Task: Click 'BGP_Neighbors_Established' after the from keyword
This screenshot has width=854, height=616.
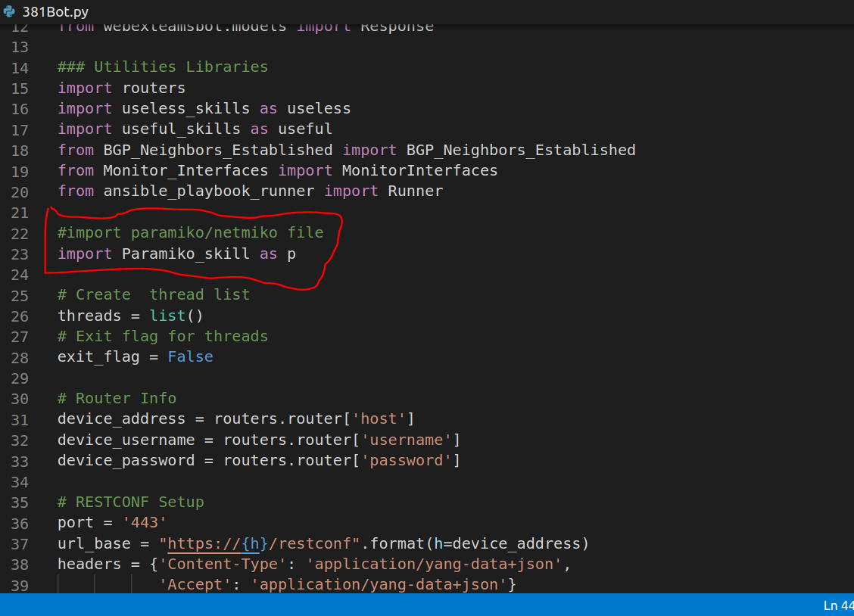Action: click(x=218, y=150)
